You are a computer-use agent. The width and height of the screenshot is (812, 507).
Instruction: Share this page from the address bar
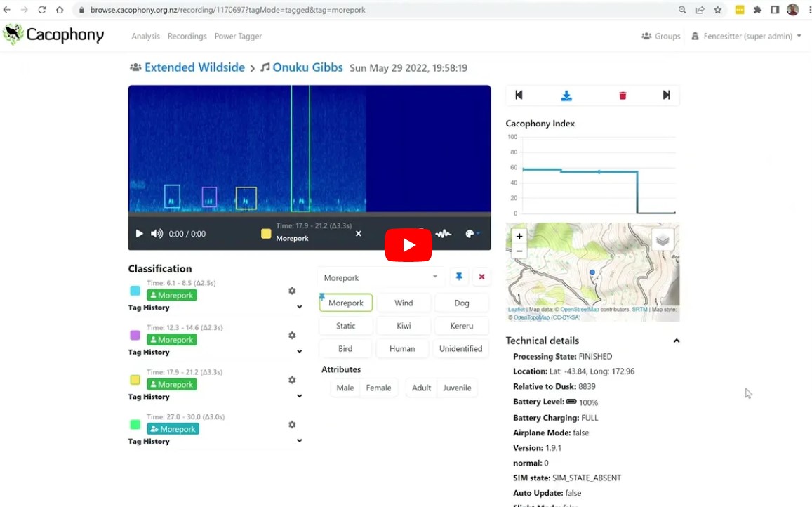pyautogui.click(x=700, y=10)
